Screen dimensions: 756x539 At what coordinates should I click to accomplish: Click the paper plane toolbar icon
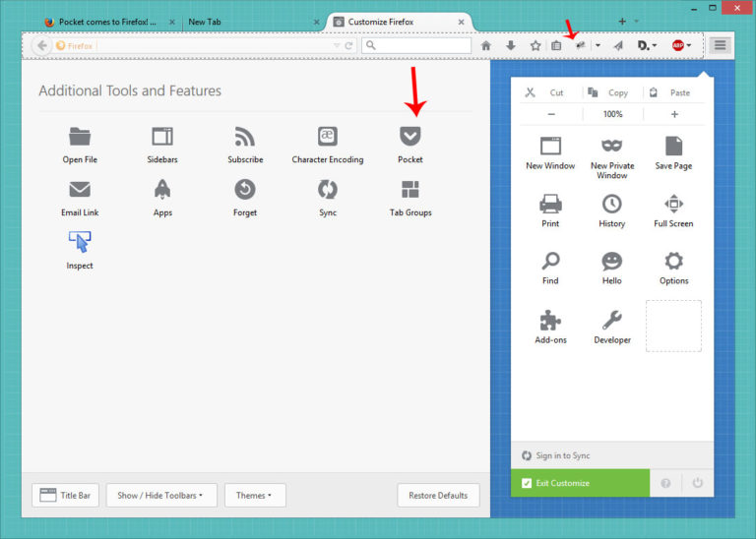618,46
